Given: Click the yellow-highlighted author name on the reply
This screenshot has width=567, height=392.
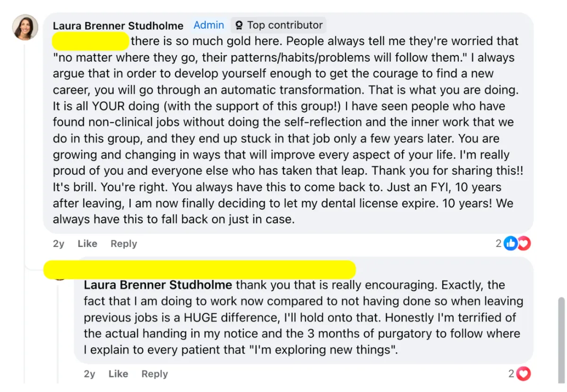Looking at the screenshot, I should coord(200,269).
